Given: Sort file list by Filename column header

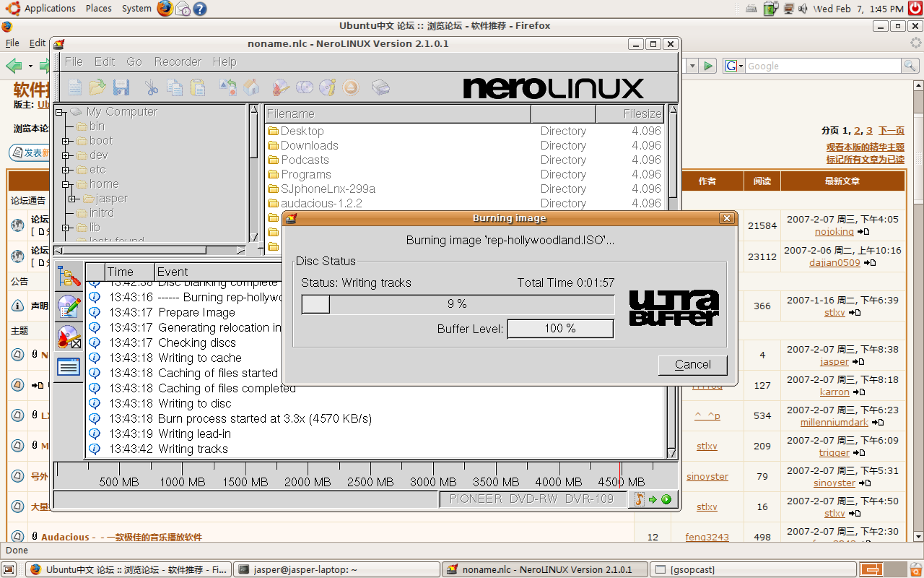Looking at the screenshot, I should click(398, 113).
